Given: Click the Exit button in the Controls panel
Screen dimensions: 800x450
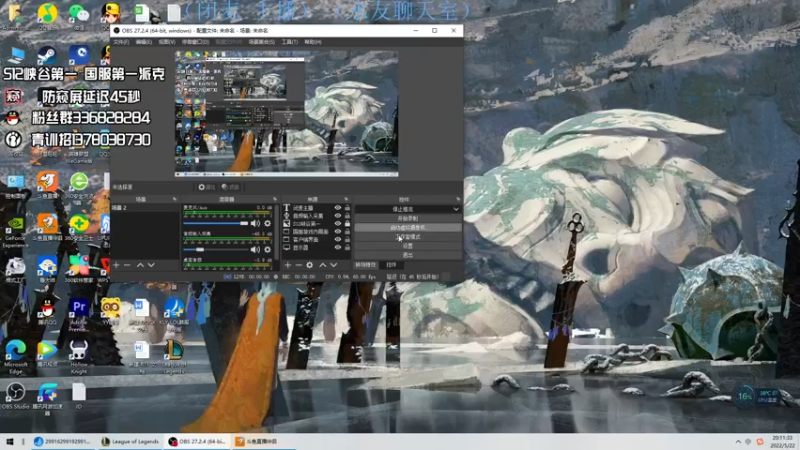Looking at the screenshot, I should click(x=408, y=255).
